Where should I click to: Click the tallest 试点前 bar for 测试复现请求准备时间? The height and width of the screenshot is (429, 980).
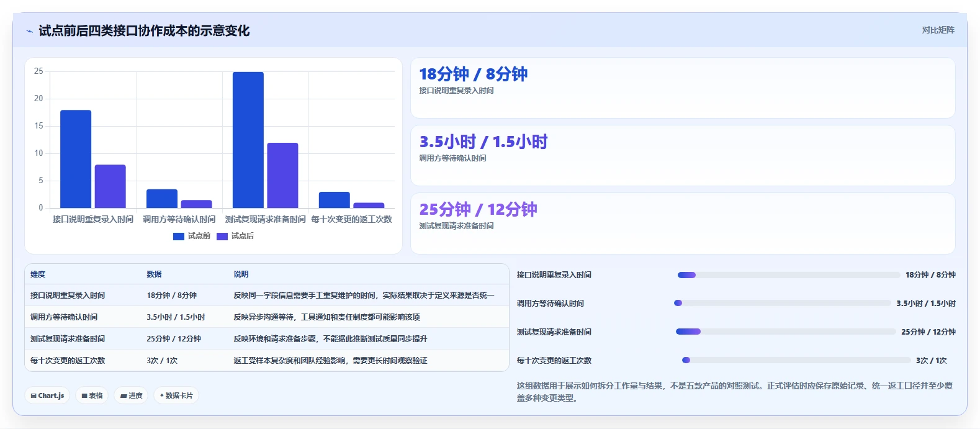tap(248, 140)
